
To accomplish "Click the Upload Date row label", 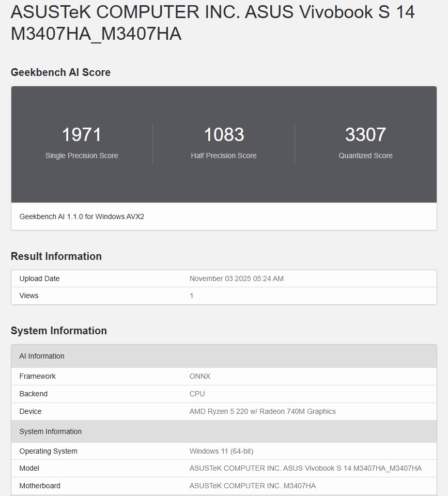I will [x=40, y=278].
